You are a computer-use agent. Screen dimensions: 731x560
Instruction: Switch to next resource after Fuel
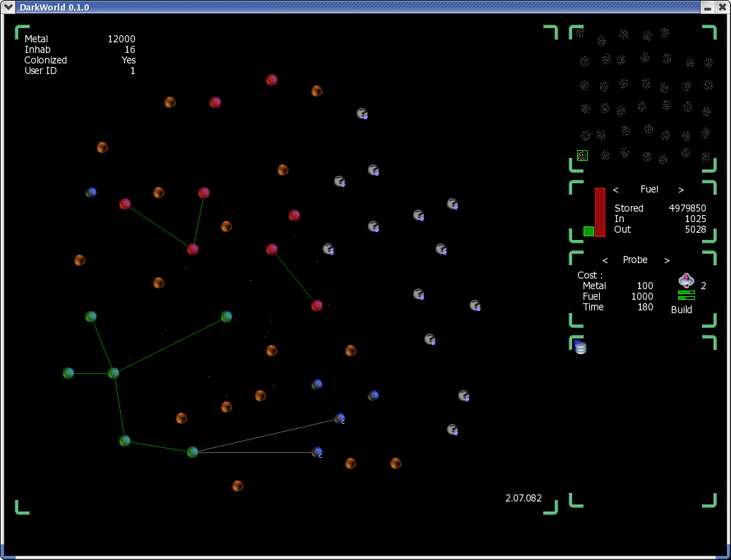[x=681, y=190]
